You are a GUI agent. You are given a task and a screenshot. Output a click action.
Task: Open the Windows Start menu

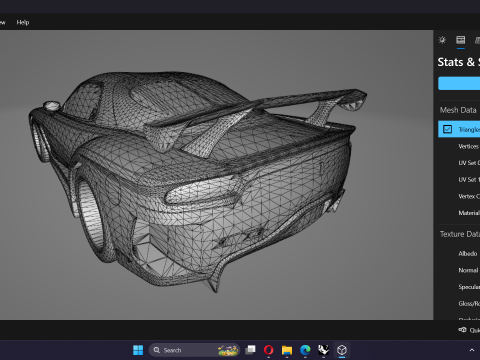tap(138, 350)
